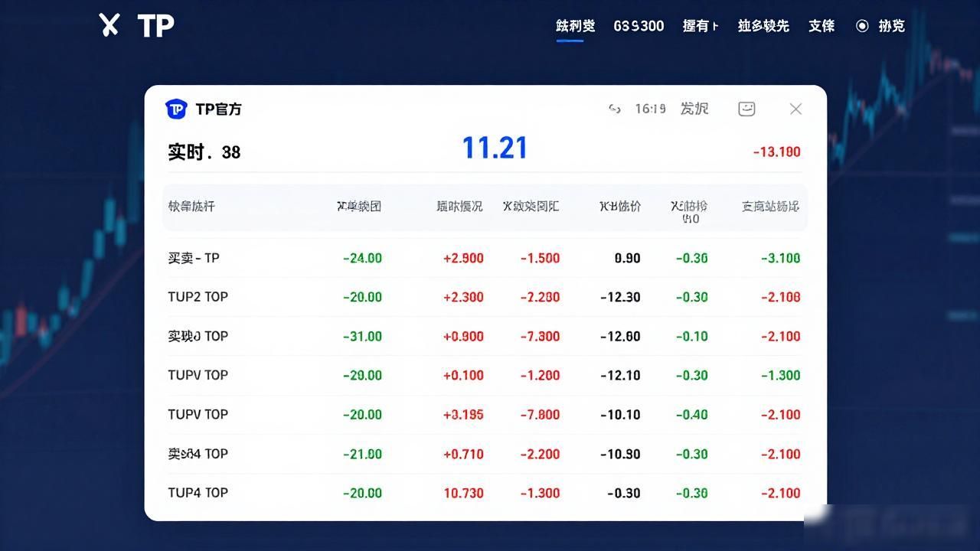Click the -0.10 cell

[691, 336]
